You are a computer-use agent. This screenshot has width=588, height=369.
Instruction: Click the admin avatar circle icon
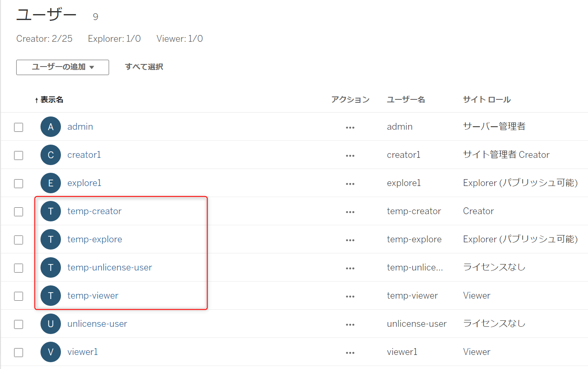(x=50, y=127)
